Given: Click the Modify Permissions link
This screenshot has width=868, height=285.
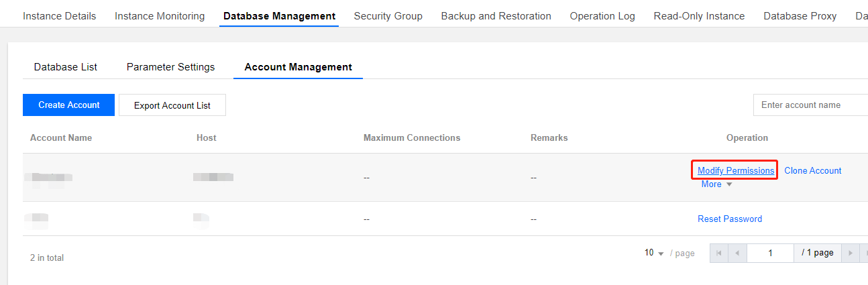Looking at the screenshot, I should pyautogui.click(x=736, y=171).
